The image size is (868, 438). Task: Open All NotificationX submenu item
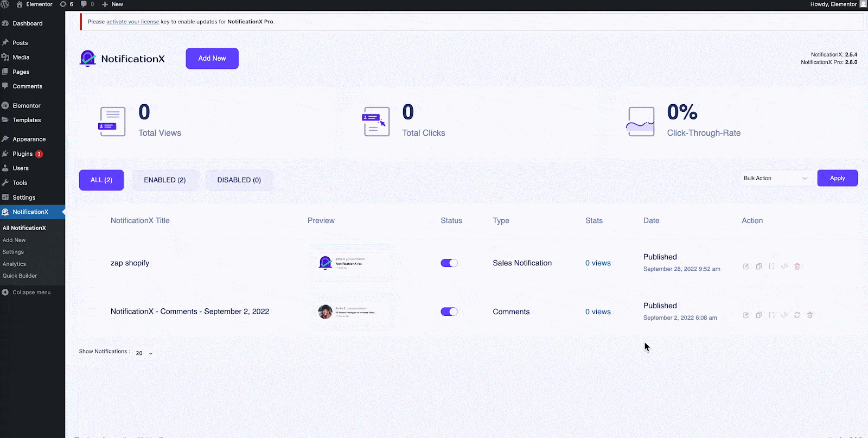(x=24, y=228)
